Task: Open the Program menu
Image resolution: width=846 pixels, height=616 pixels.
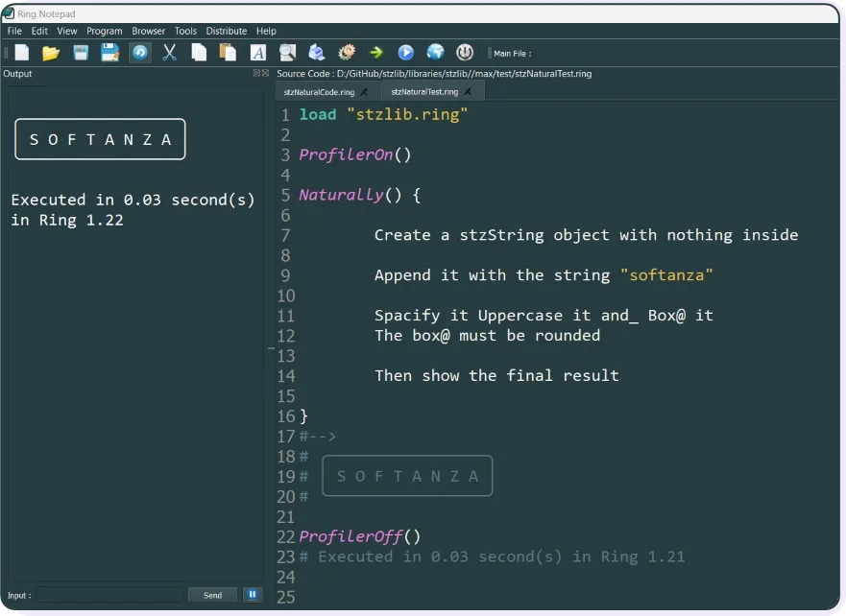Action: (x=104, y=31)
